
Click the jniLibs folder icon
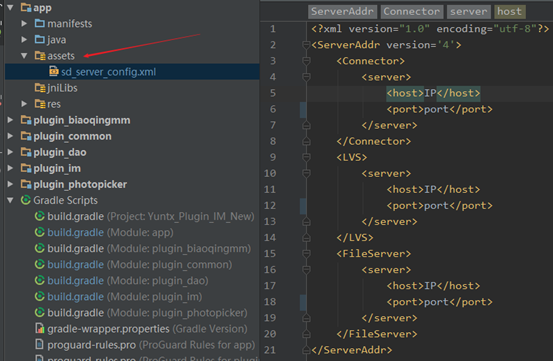[x=40, y=88]
